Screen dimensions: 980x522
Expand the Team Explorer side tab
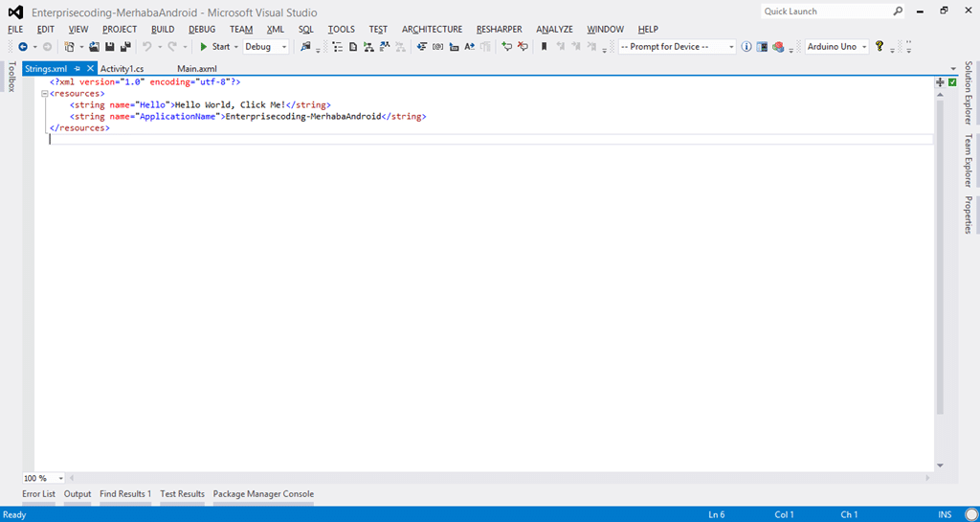969,161
